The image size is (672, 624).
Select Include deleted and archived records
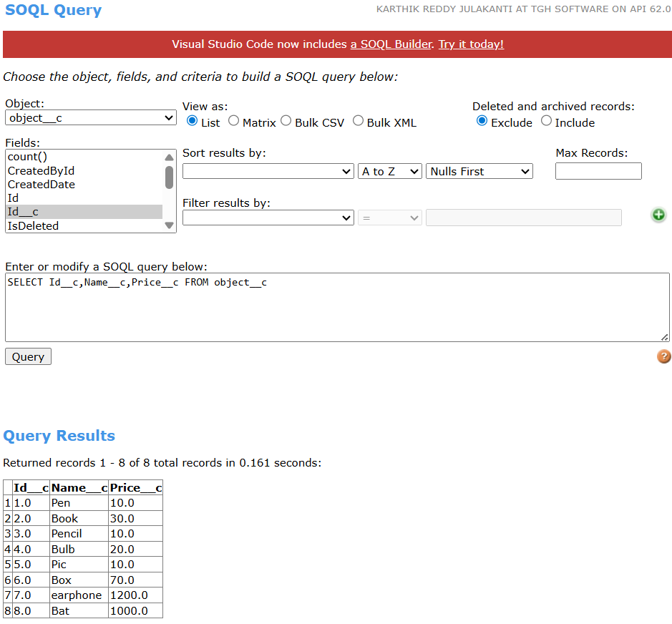pyautogui.click(x=547, y=121)
